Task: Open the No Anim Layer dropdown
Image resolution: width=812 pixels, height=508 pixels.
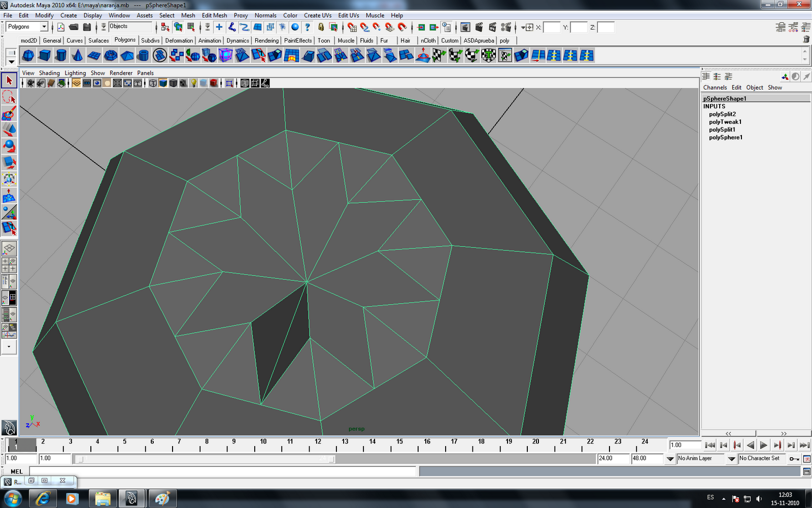Action: [731, 458]
